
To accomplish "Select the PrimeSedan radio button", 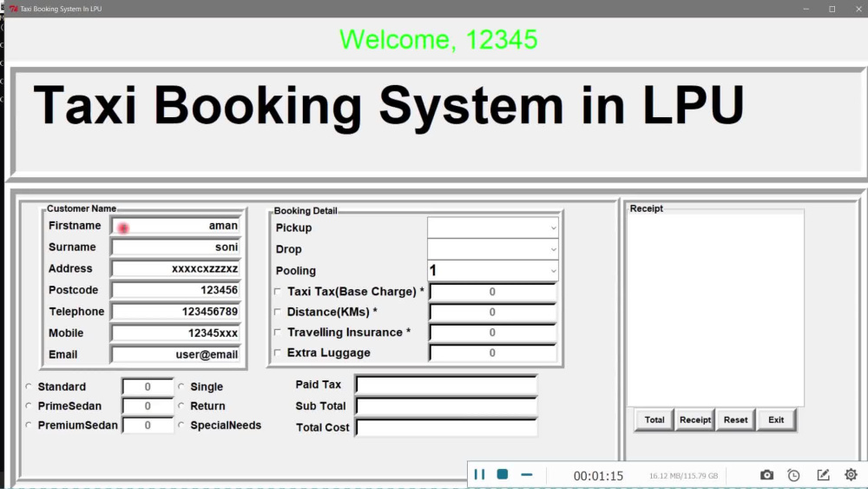I will [x=29, y=406].
